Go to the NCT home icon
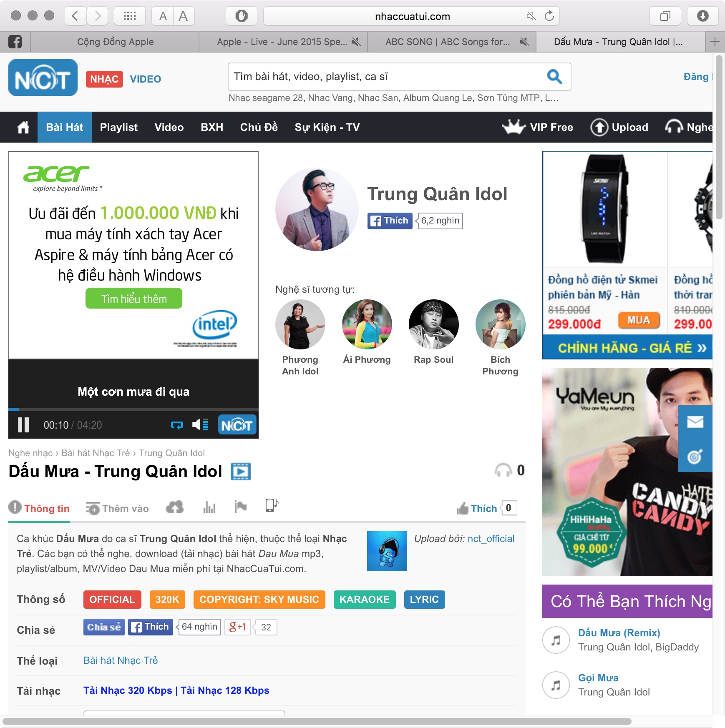This screenshot has width=725, height=728. [x=23, y=127]
